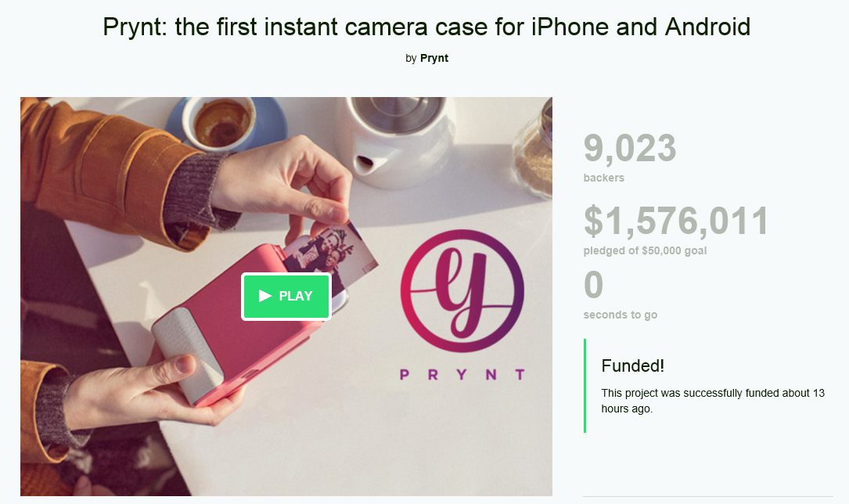Click the green vertical bar beside "Funded!"
The height and width of the screenshot is (504, 849).
[x=585, y=385]
